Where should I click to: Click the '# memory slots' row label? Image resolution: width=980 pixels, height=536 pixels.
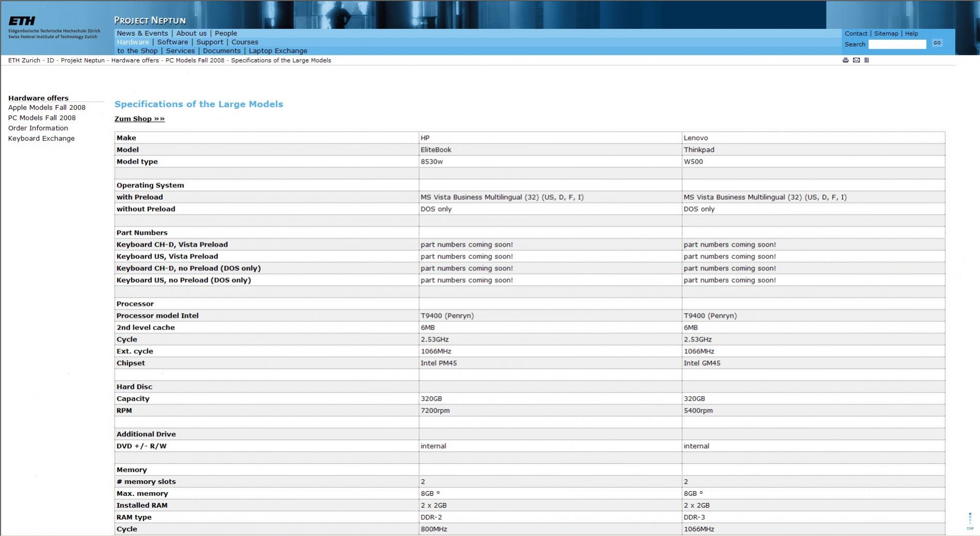pyautogui.click(x=146, y=482)
